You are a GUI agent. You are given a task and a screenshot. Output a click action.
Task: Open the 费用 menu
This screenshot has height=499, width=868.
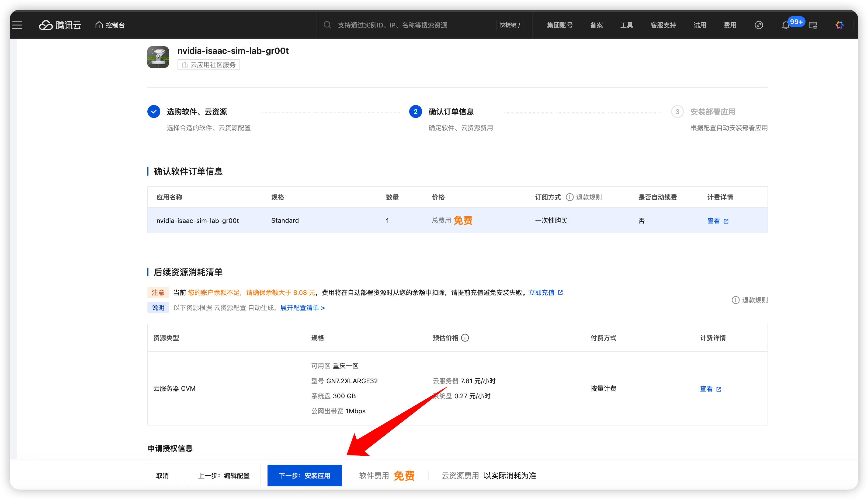(730, 25)
